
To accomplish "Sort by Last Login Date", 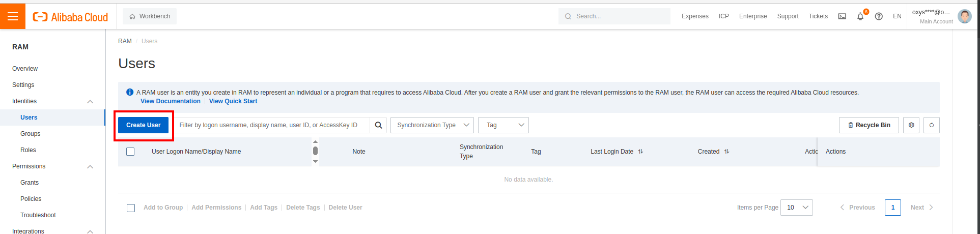I will 640,152.
